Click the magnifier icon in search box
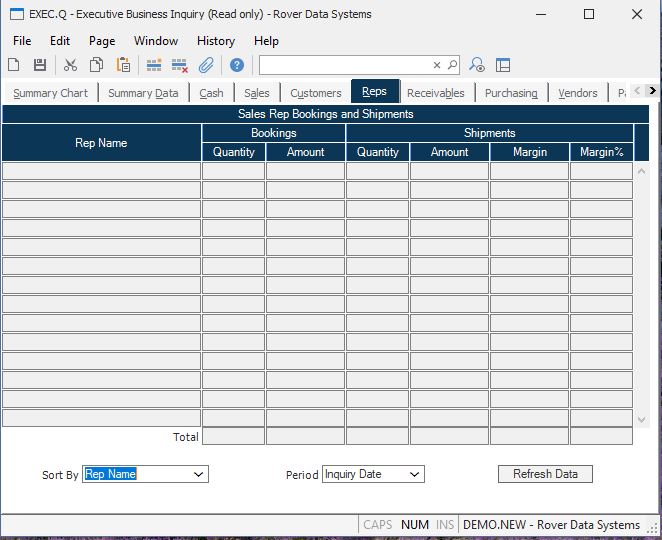 click(x=452, y=65)
